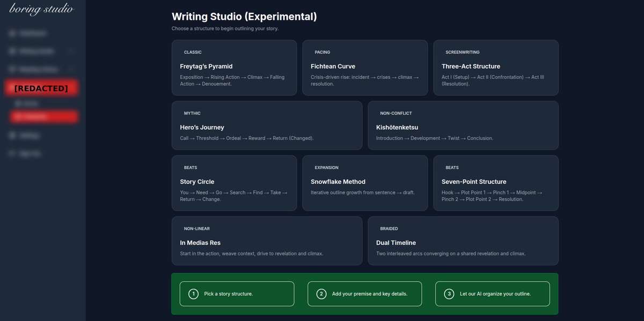The height and width of the screenshot is (321, 644).
Task: Click the EXPANSION tag label
Action: (326, 168)
